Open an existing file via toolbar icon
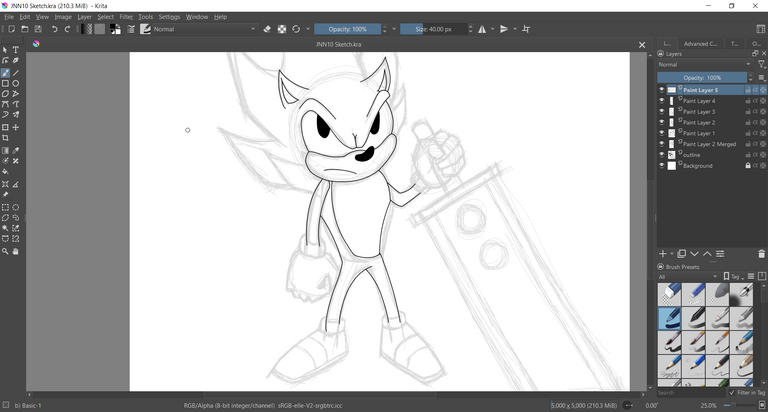Image resolution: width=768 pixels, height=412 pixels. [24, 29]
